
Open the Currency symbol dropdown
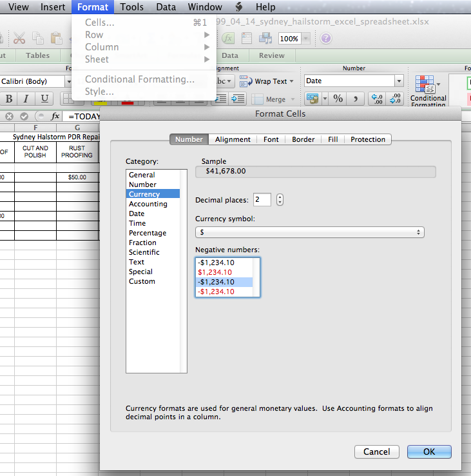(309, 232)
